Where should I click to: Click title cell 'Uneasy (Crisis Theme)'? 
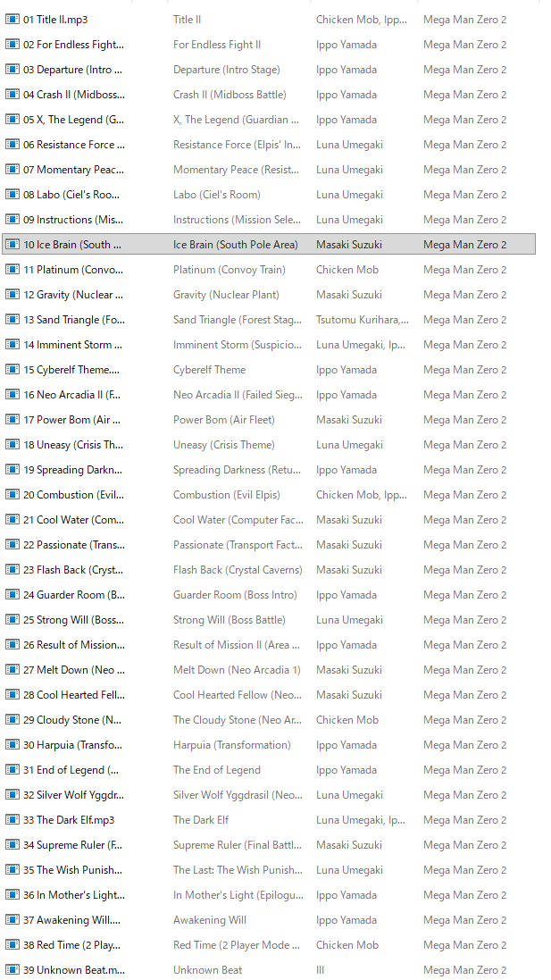pyautogui.click(x=223, y=444)
